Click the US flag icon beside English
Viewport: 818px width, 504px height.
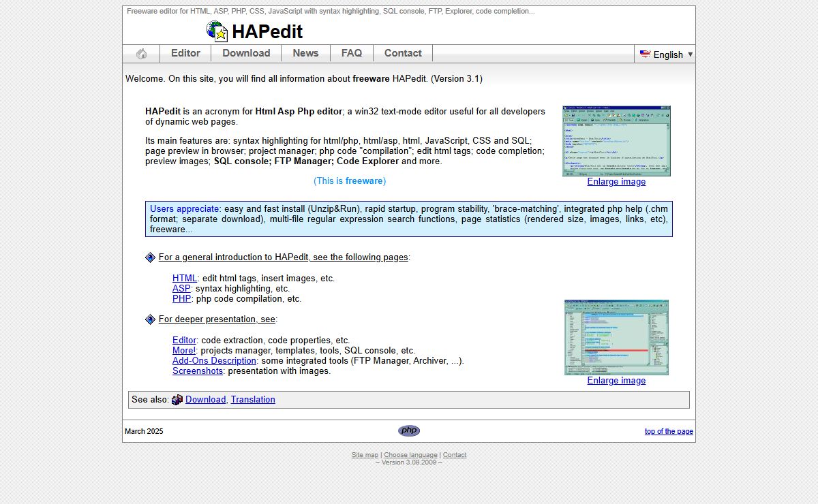tap(645, 54)
